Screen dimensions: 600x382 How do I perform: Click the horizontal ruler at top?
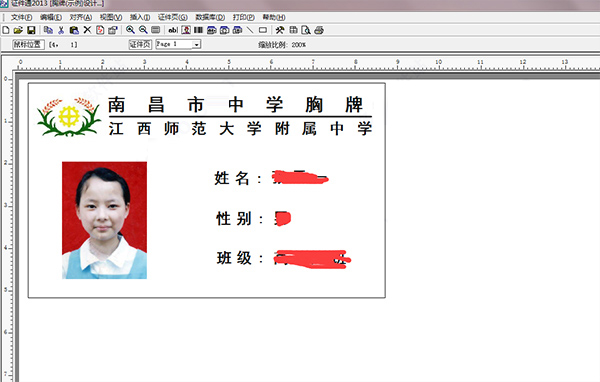[x=306, y=63]
